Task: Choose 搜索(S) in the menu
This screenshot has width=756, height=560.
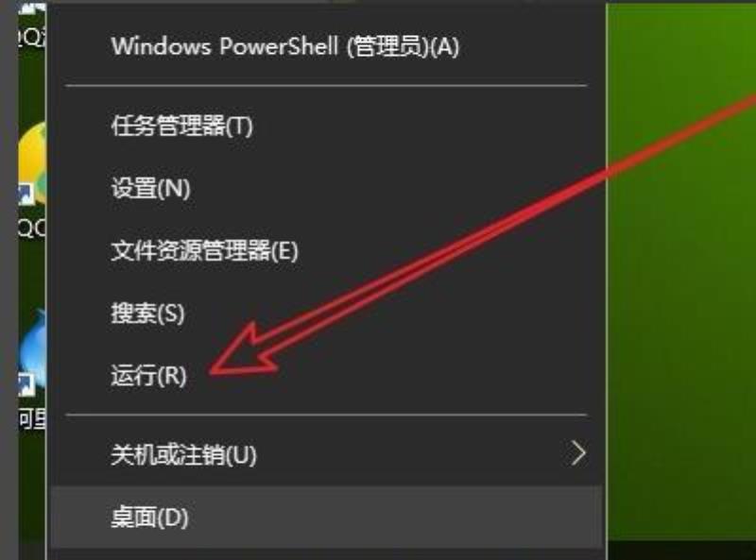Action: (148, 314)
